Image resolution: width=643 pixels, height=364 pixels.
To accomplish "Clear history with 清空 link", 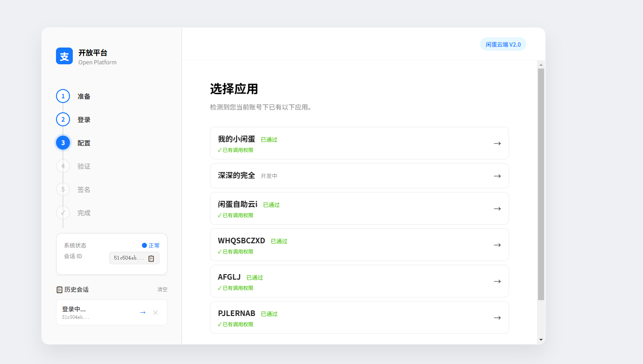I will (162, 289).
